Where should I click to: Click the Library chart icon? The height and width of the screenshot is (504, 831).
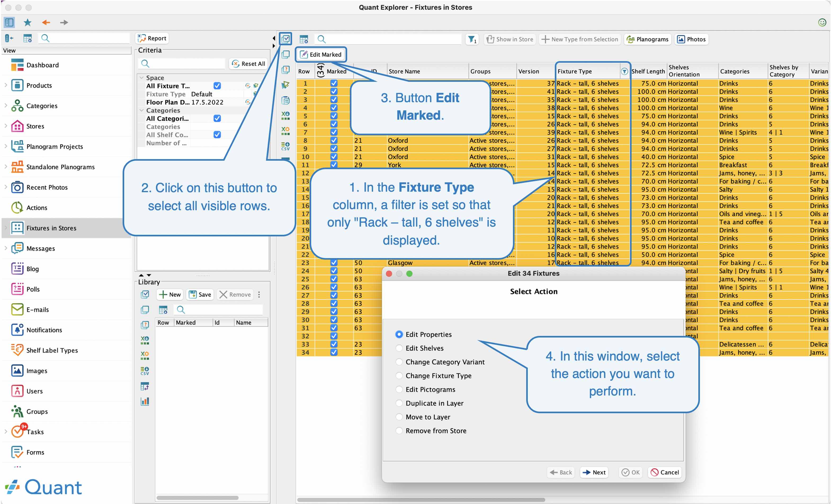pos(145,401)
